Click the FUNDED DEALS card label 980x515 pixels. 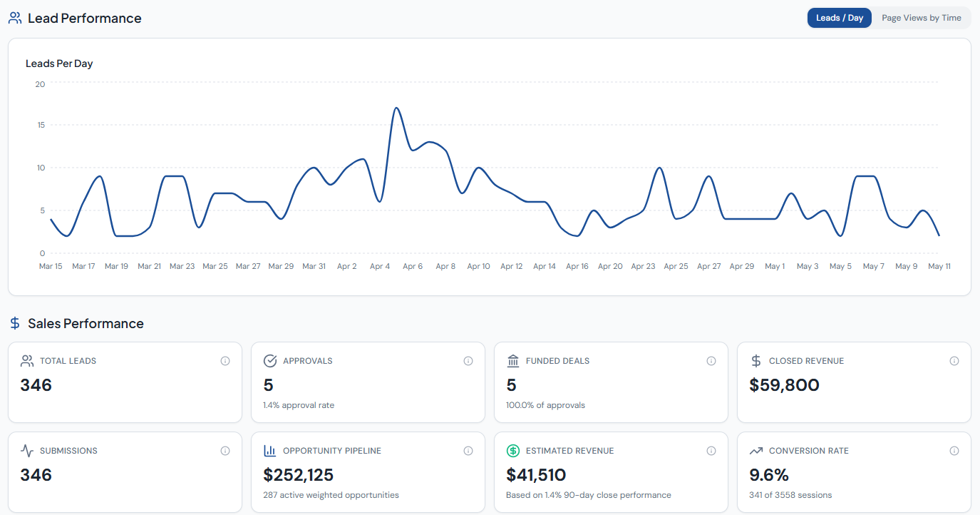tap(558, 361)
